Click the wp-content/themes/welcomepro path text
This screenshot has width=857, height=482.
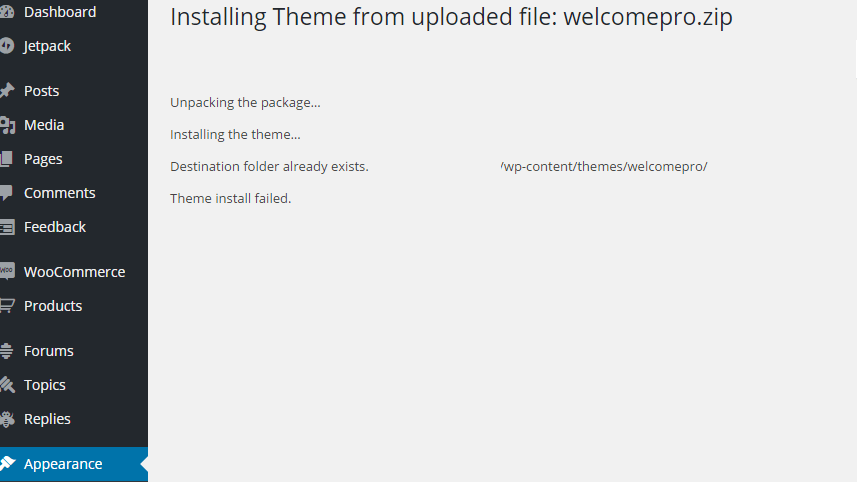[604, 166]
